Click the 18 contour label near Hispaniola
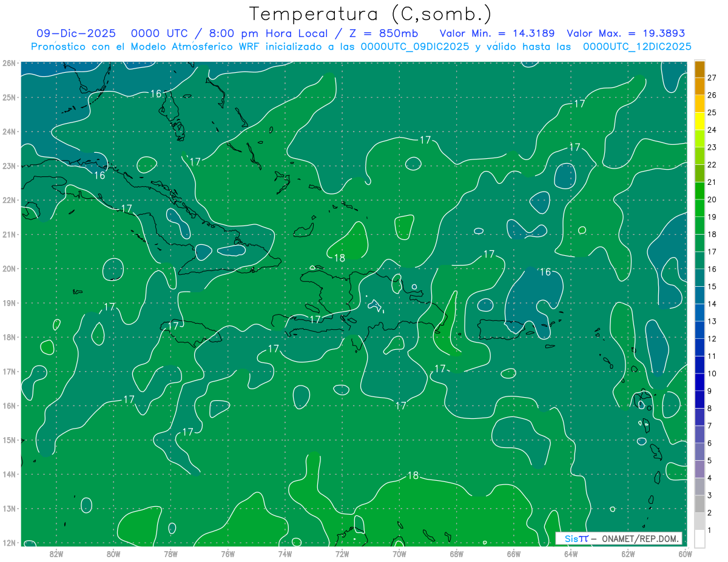The image size is (728, 562). coord(339,258)
